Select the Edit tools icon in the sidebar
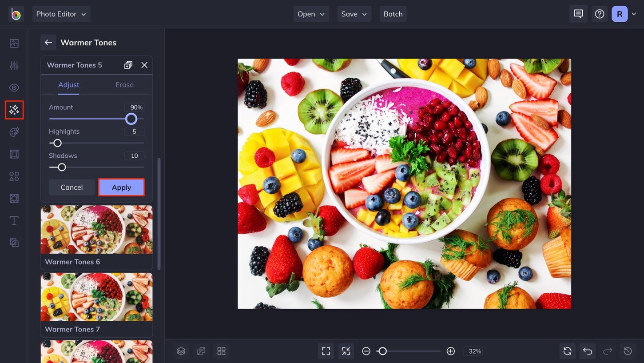644x363 pixels. pos(14,65)
